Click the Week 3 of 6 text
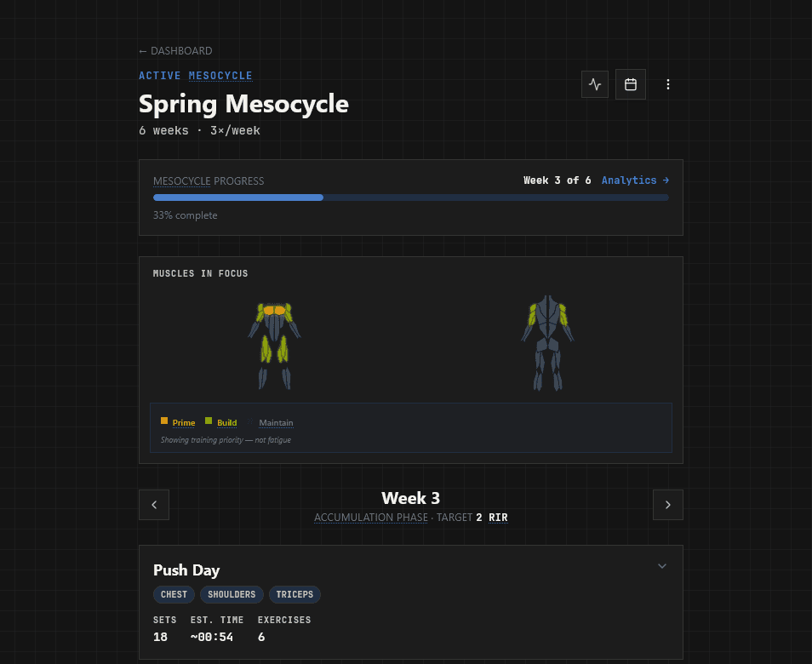812x664 pixels. (558, 180)
